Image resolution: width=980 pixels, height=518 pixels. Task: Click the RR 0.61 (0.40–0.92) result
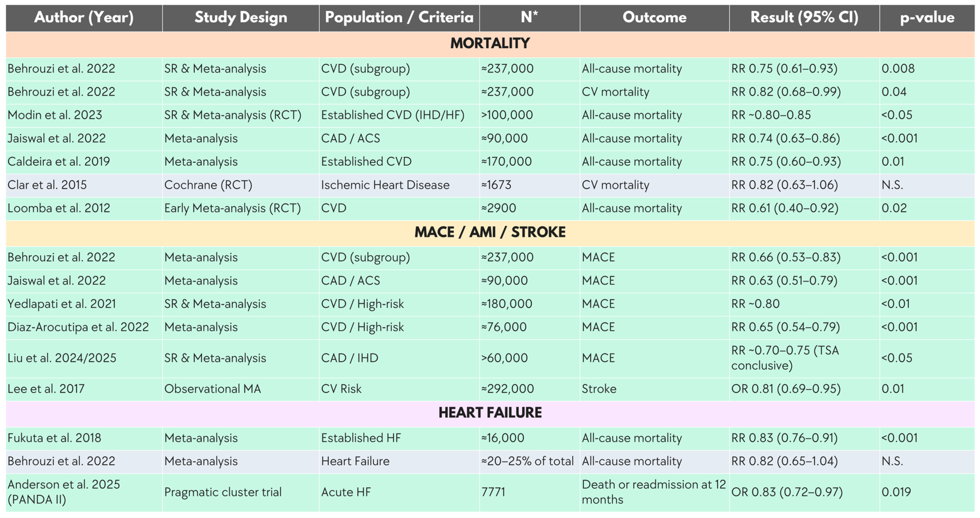tap(785, 208)
